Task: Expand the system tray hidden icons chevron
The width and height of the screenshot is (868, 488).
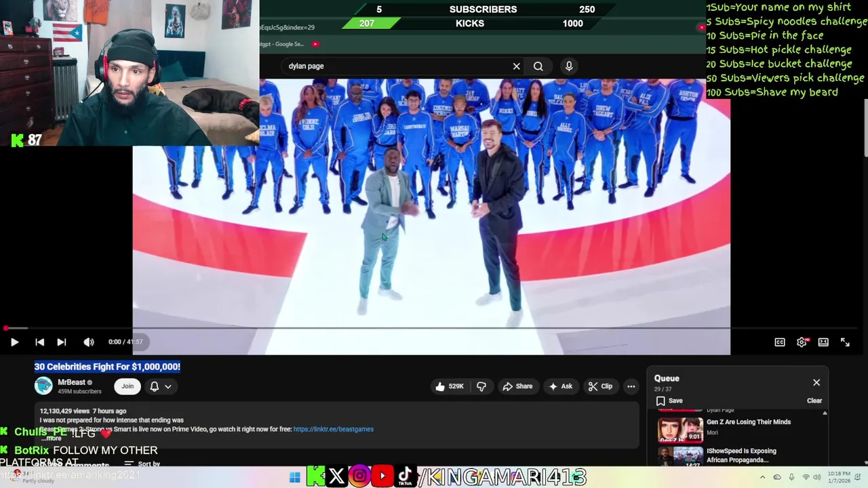Action: tap(762, 477)
